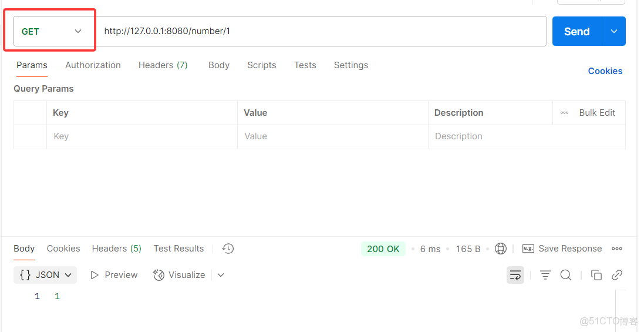
Task: Click the request URL input field
Action: pos(323,31)
